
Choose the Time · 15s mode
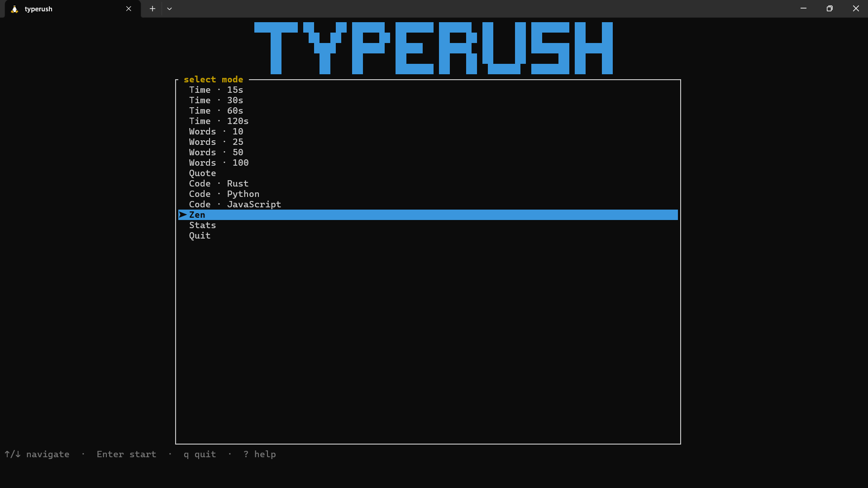[216, 90]
